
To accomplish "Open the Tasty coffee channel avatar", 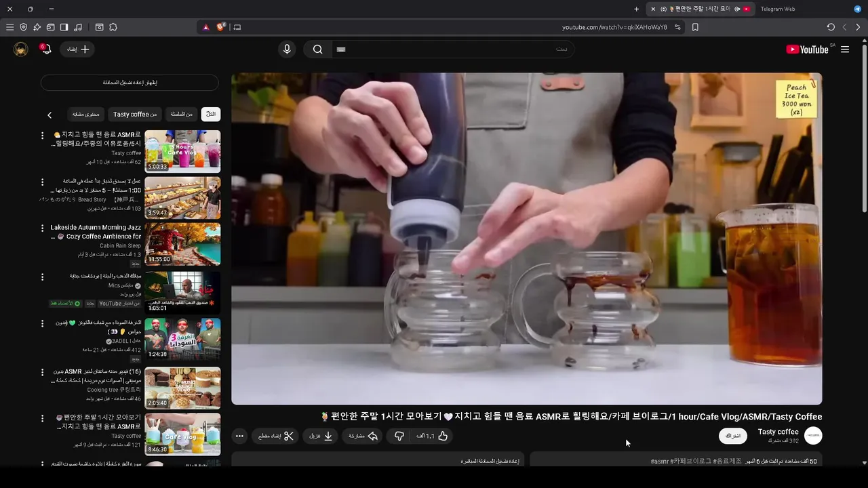I will [x=813, y=436].
